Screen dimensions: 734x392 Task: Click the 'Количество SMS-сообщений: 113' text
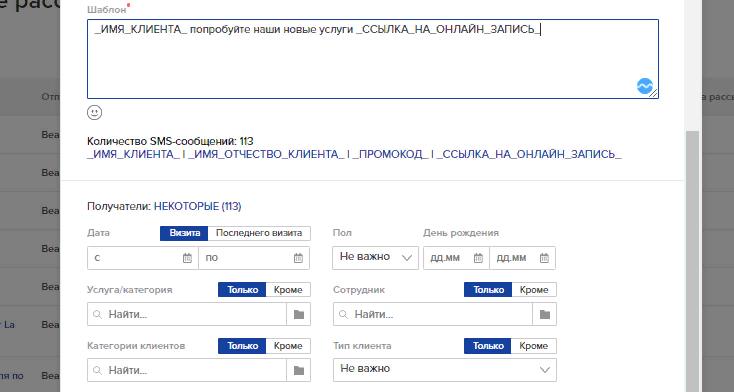170,141
